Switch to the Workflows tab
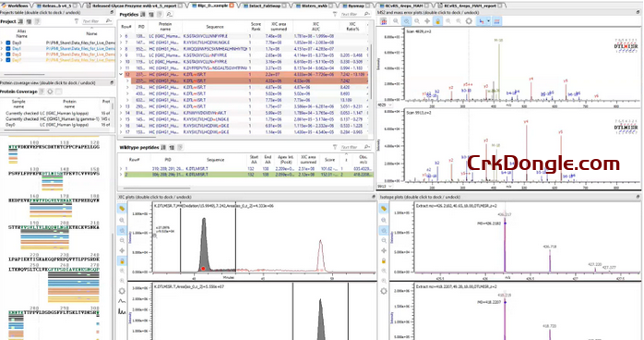 tap(16, 6)
